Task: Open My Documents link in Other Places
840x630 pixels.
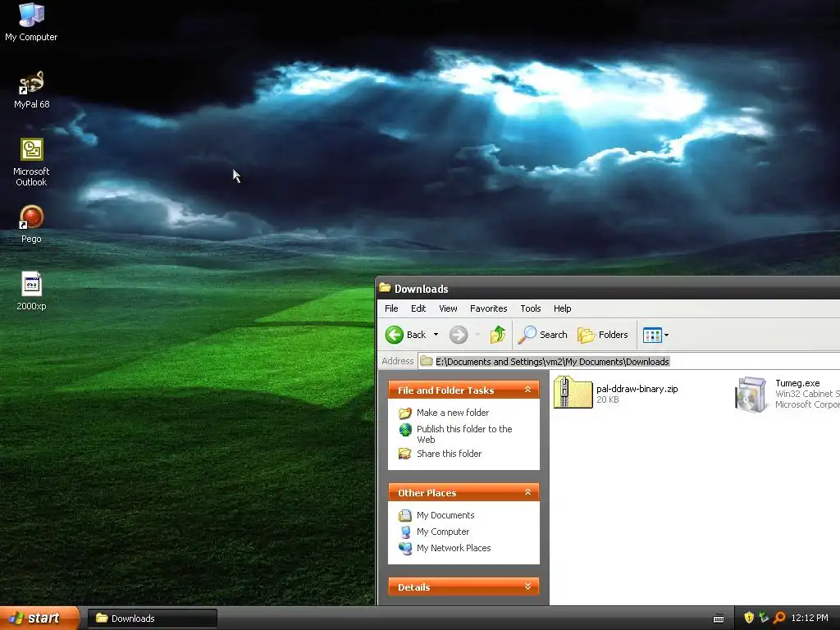Action: coord(445,515)
